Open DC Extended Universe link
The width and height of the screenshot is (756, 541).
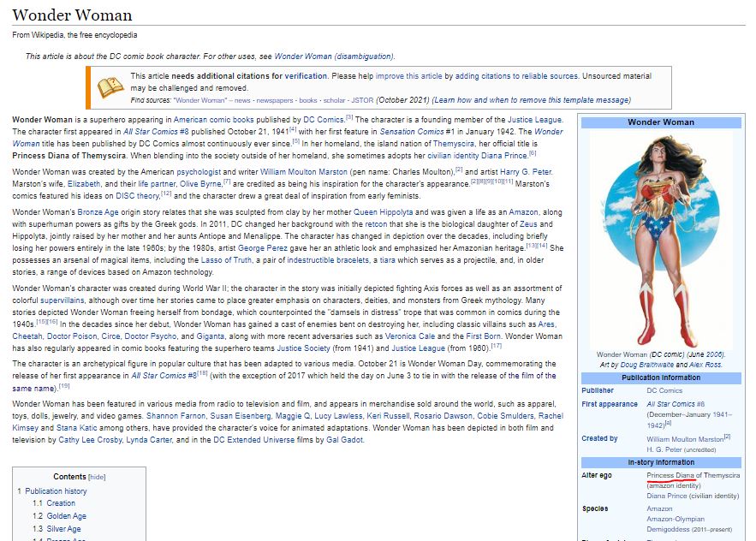click(253, 440)
